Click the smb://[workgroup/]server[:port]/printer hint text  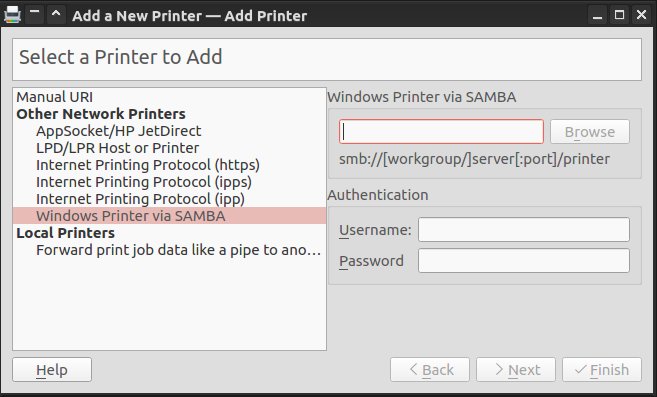tap(474, 159)
